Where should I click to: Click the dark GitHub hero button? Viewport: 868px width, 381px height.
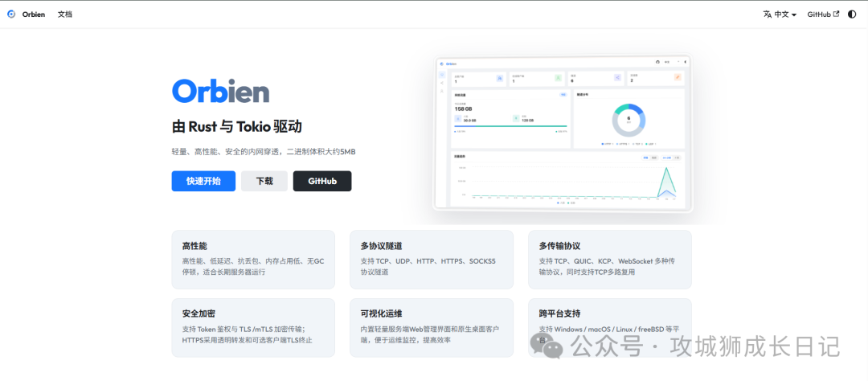(x=322, y=181)
